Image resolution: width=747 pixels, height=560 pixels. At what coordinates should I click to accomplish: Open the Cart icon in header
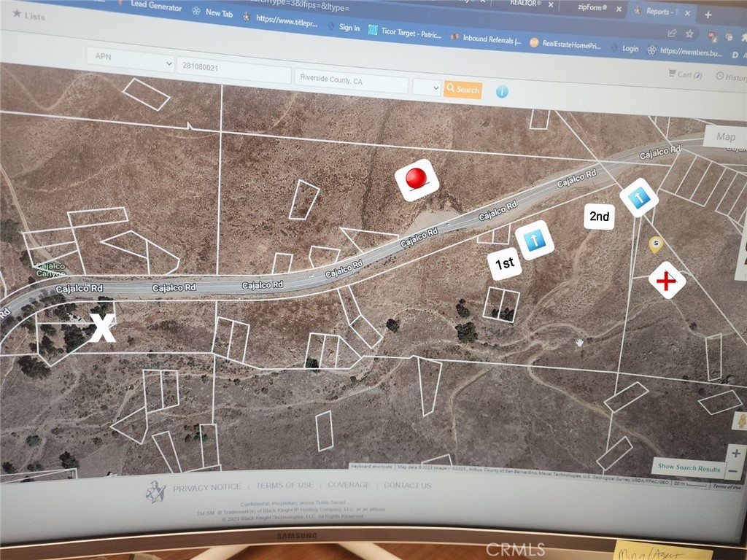click(x=685, y=74)
